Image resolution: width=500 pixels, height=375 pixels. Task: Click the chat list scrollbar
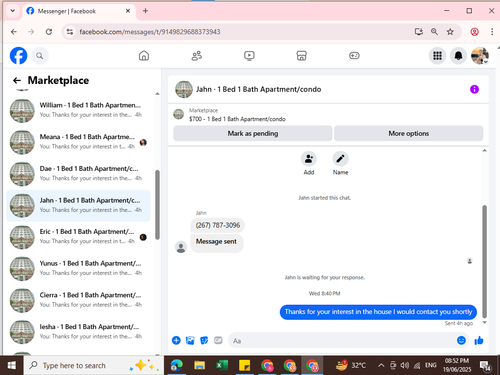tap(157, 205)
